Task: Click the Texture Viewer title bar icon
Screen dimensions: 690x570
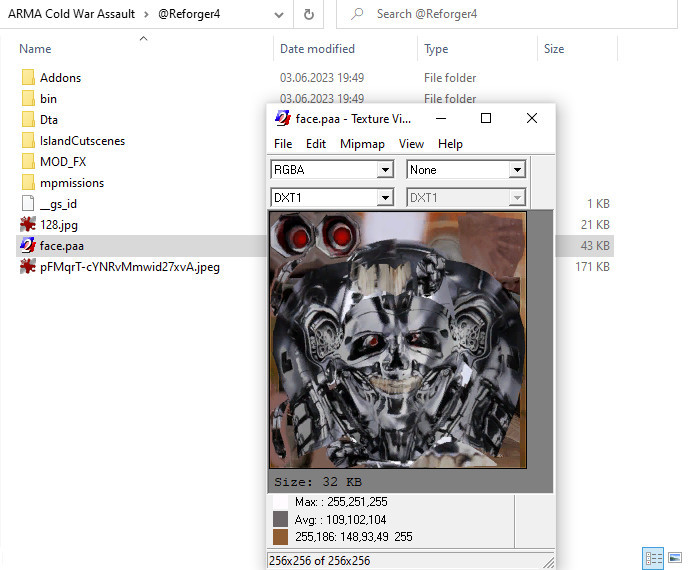Action: [x=283, y=118]
